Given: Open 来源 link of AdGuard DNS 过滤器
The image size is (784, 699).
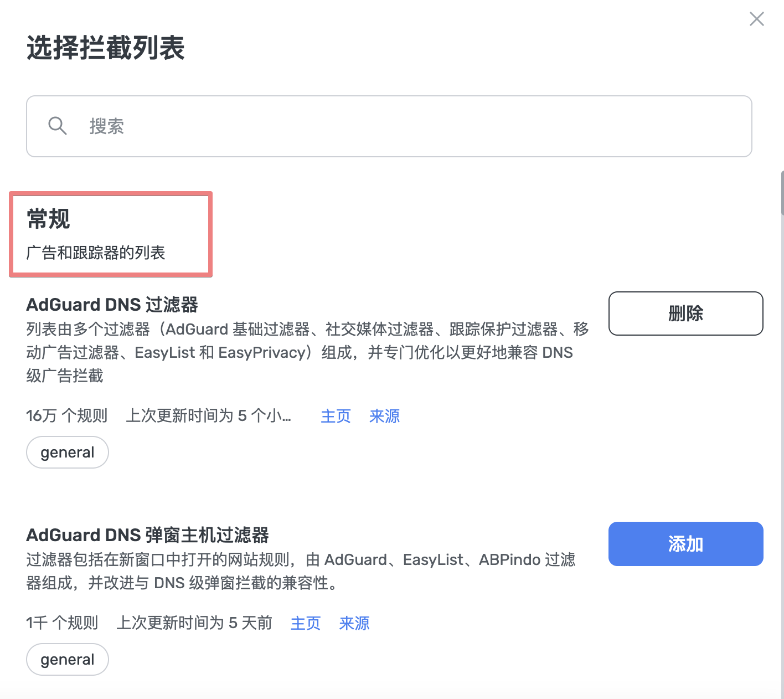Looking at the screenshot, I should point(384,416).
